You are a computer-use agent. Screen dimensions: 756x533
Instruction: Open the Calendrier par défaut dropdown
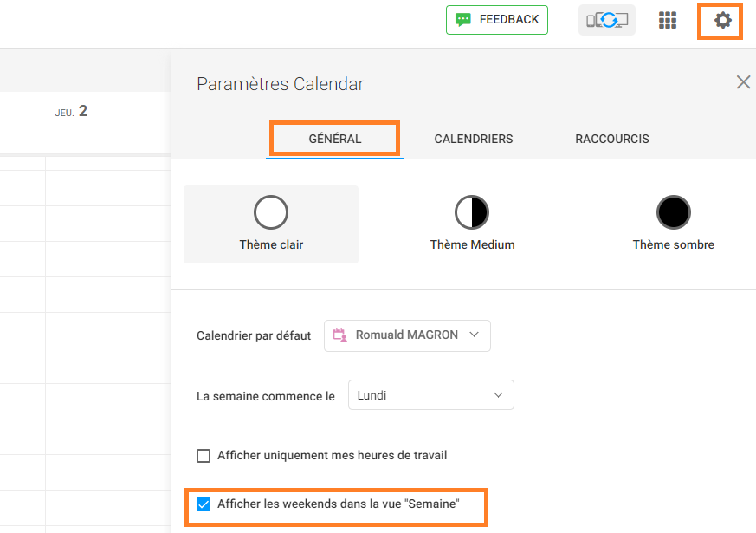point(407,335)
